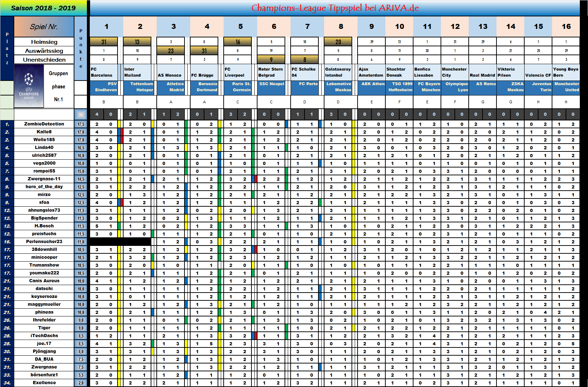Select the black redacted bar in Perlensucher23's row
Viewport: 588px width, 387px height.
click(x=120, y=242)
